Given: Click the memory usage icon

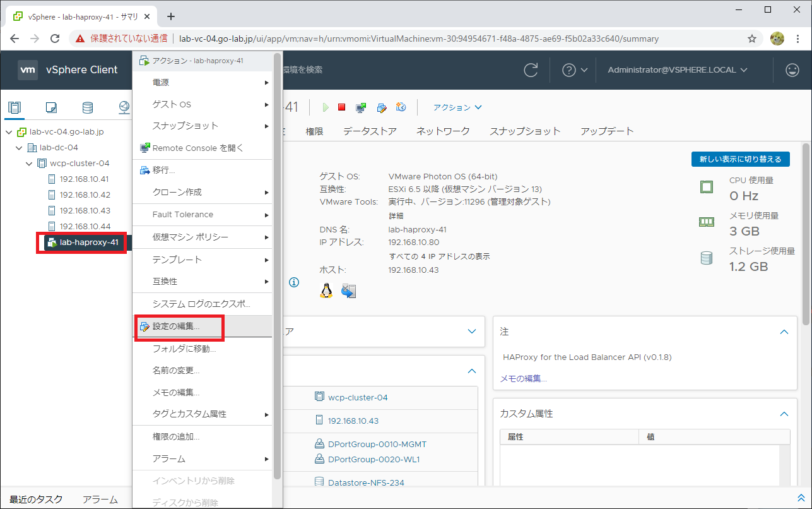Looking at the screenshot, I should pyautogui.click(x=706, y=222).
